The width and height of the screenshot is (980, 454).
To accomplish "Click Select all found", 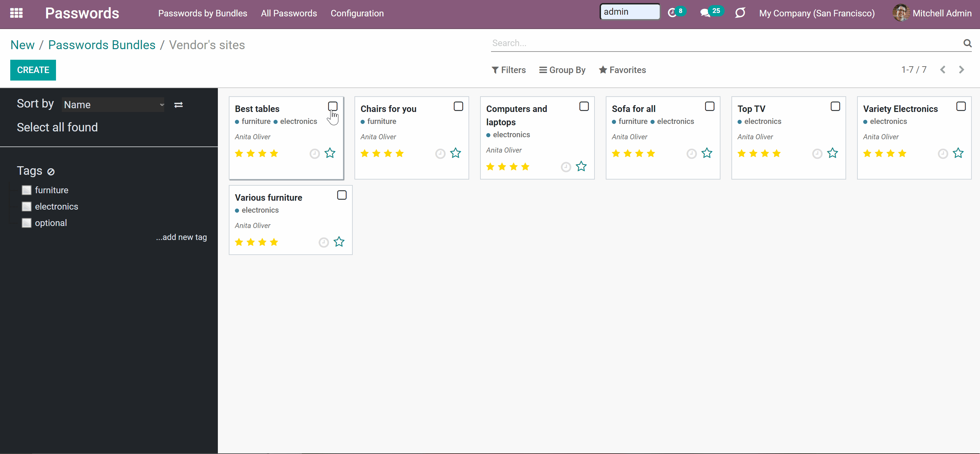I will [x=57, y=127].
